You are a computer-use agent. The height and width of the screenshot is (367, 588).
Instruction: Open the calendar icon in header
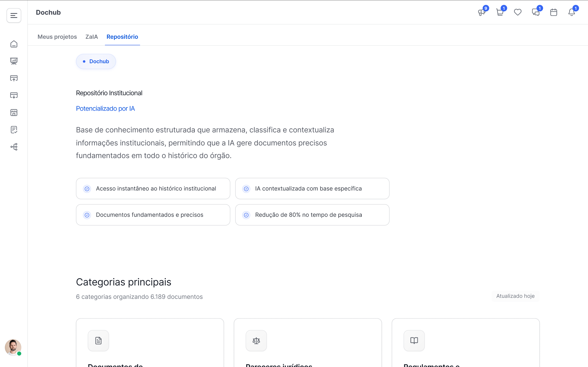point(553,12)
